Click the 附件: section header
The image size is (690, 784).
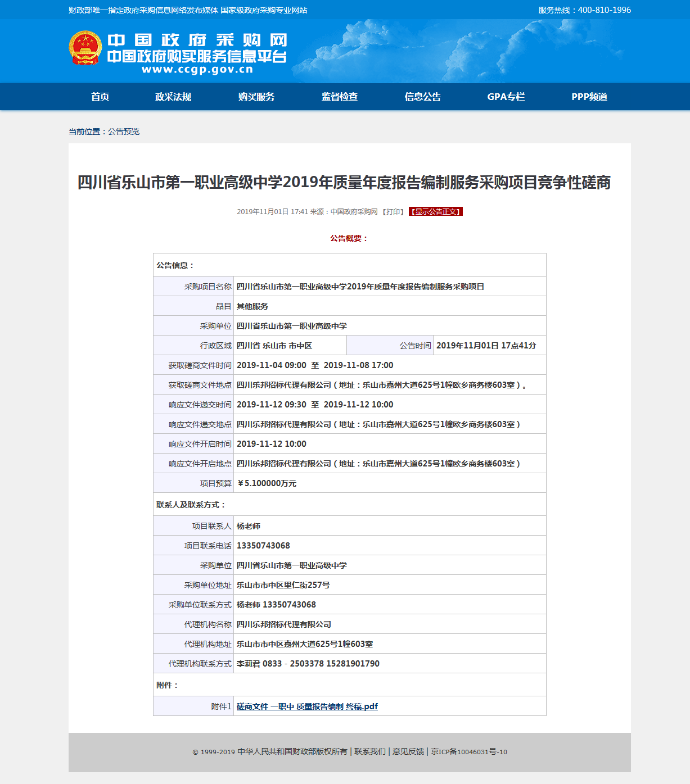(167, 685)
